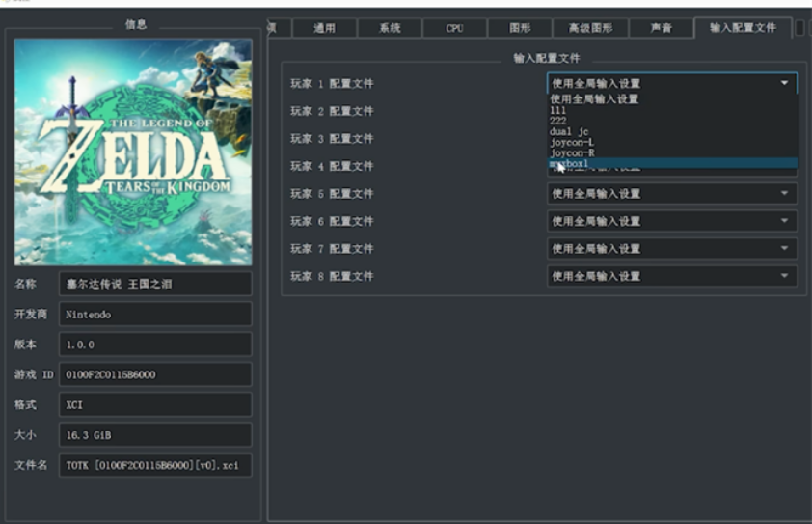Switch to the 通用 tab
The width and height of the screenshot is (812, 524).
325,28
